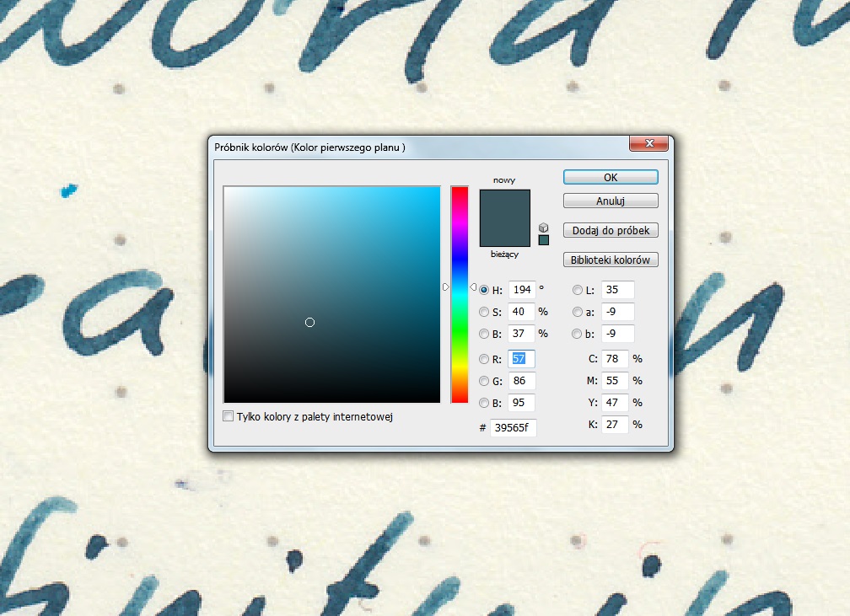This screenshot has width=850, height=616.
Task: Click the K black percentage field
Action: (615, 425)
